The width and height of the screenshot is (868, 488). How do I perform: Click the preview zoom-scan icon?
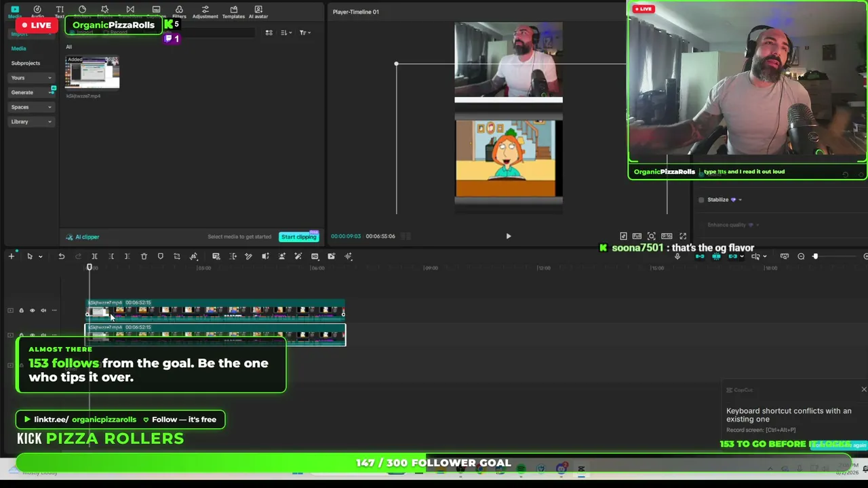(651, 237)
